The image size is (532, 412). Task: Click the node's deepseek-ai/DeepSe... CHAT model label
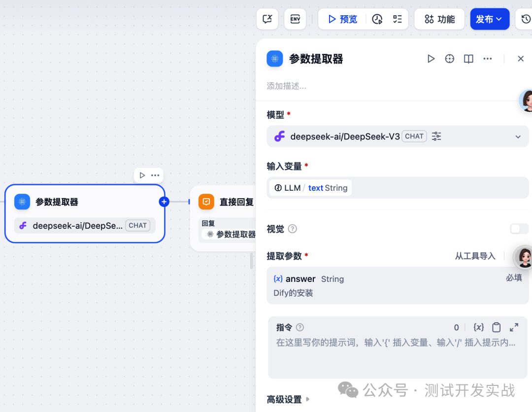pos(85,225)
